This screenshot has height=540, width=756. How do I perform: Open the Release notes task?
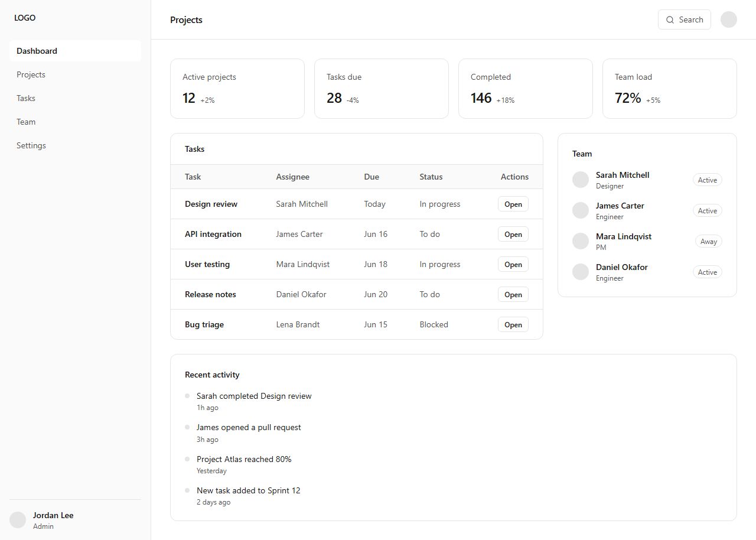coord(513,294)
